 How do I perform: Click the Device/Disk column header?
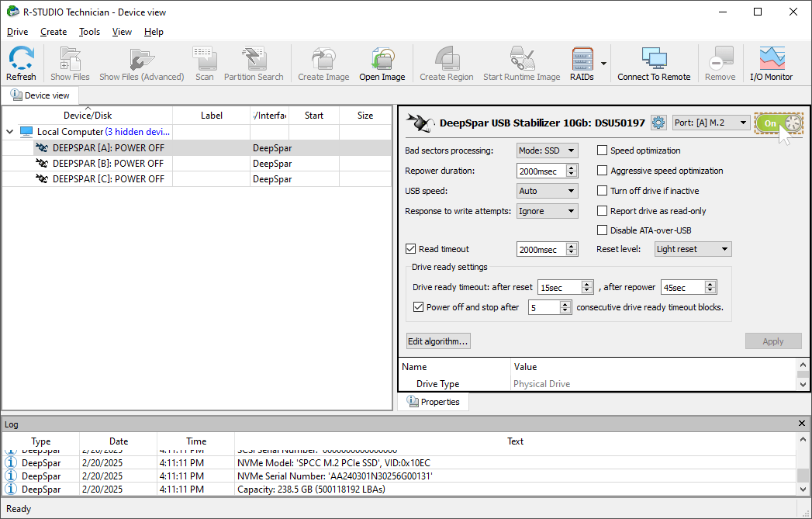pos(88,115)
